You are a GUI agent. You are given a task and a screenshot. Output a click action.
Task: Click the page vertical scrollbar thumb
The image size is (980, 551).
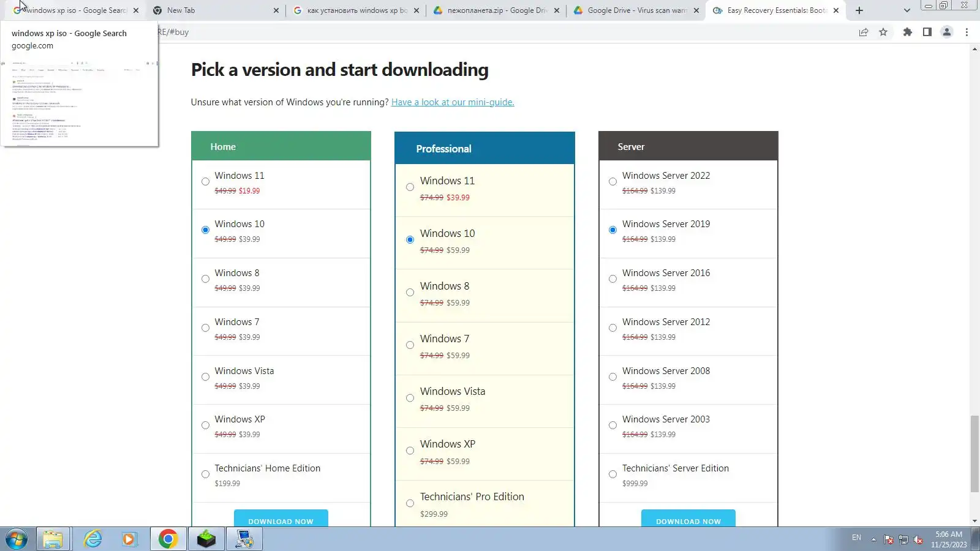974,454
